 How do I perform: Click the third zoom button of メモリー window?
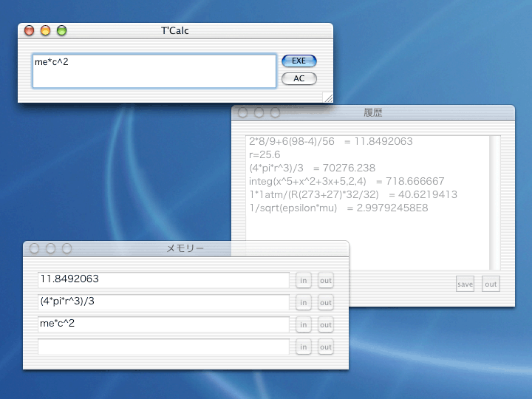(66, 248)
